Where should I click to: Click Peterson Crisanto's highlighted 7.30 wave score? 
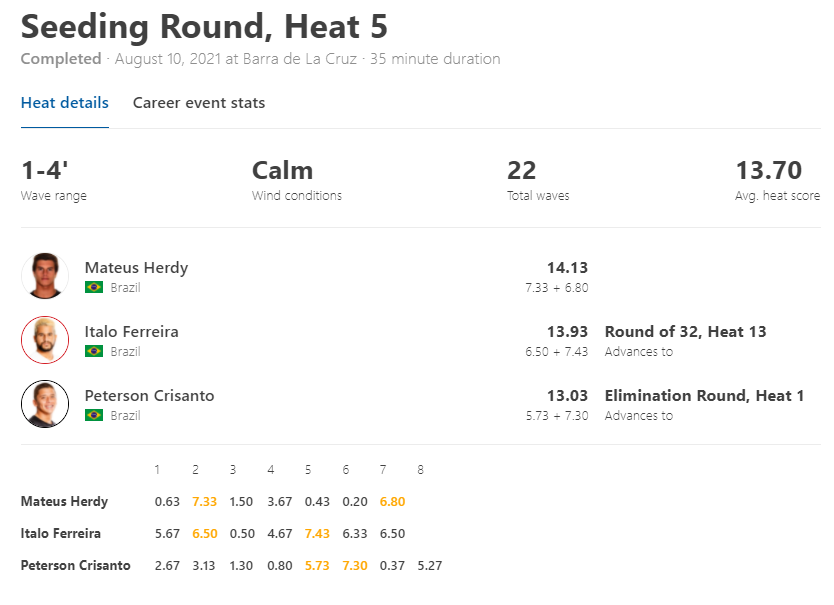tap(355, 565)
